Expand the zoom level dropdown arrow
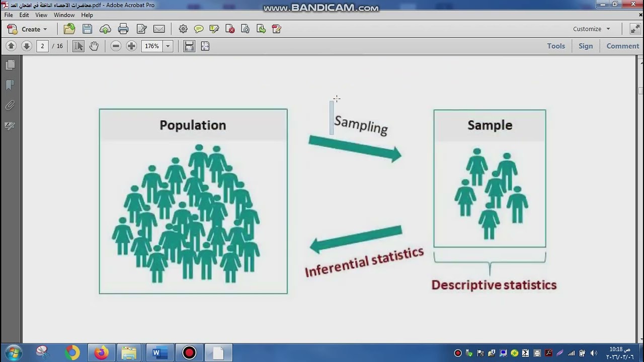 tap(168, 46)
